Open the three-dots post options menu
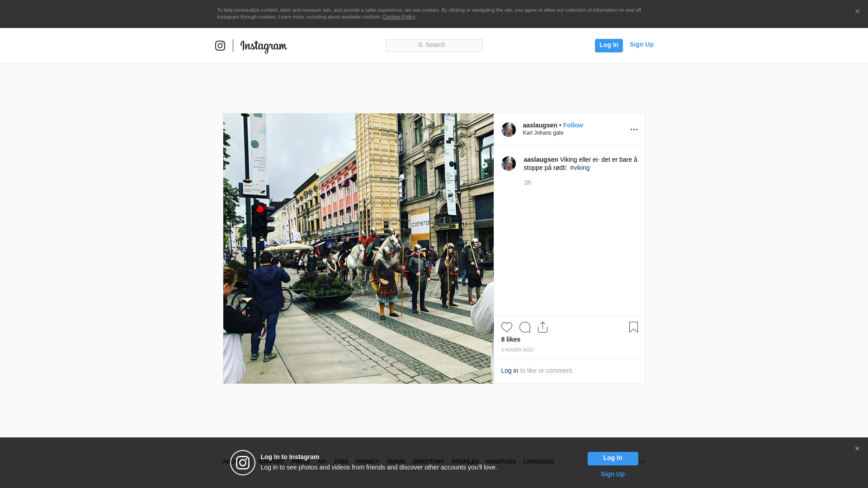This screenshot has width=868, height=488. 634,130
